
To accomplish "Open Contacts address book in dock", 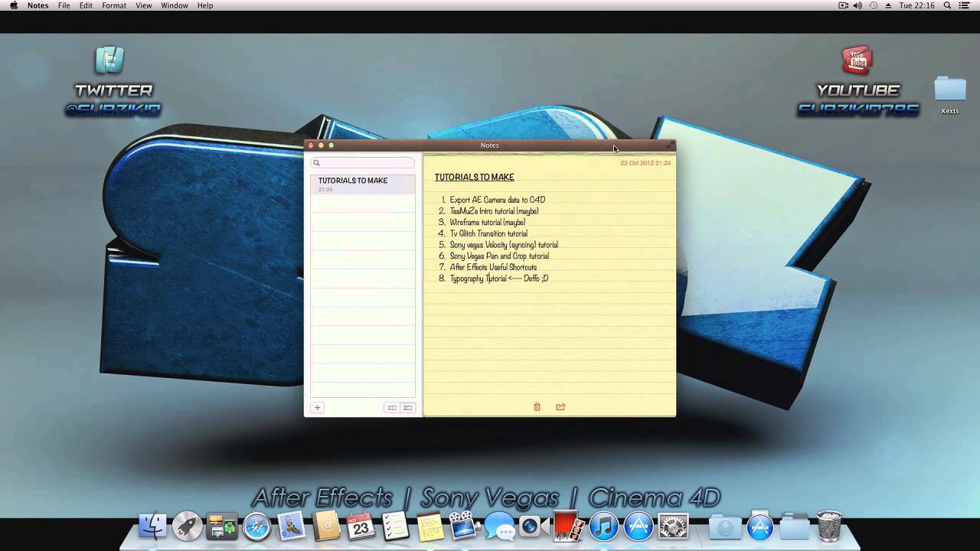I will pyautogui.click(x=326, y=527).
